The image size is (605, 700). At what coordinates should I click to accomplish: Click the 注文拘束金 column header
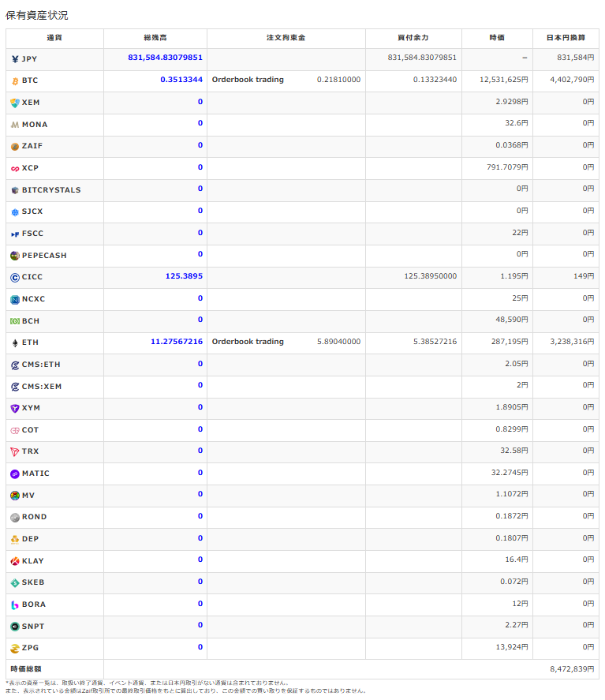(x=286, y=38)
